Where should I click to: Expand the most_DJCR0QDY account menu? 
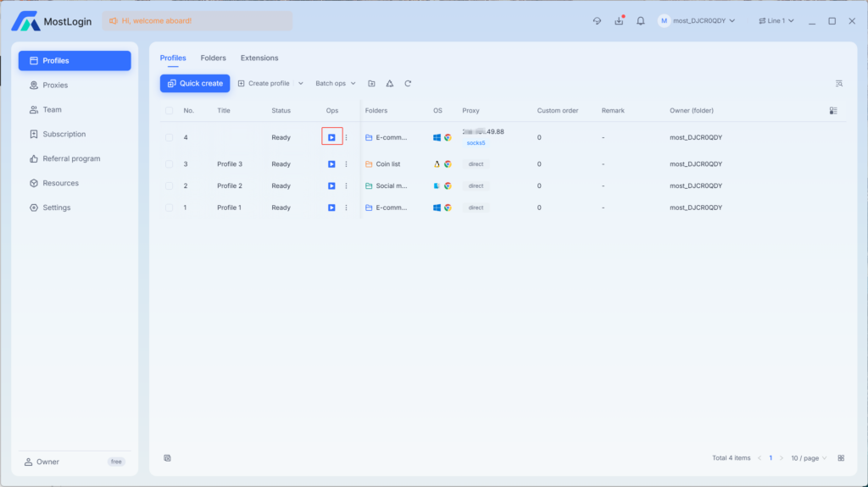(697, 21)
